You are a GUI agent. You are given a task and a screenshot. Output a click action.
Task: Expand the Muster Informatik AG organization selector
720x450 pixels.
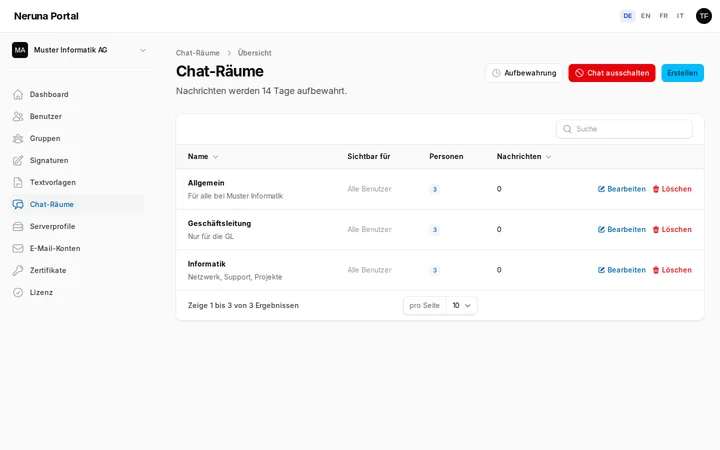[79, 50]
